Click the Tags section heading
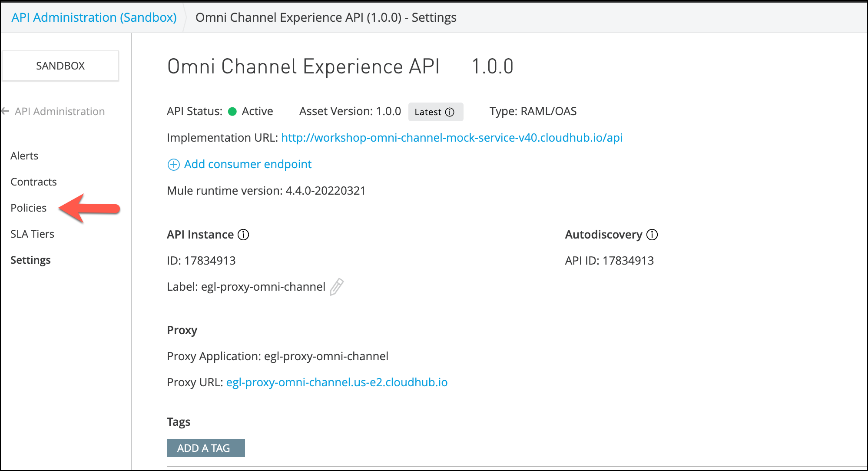868x471 pixels. click(x=179, y=422)
